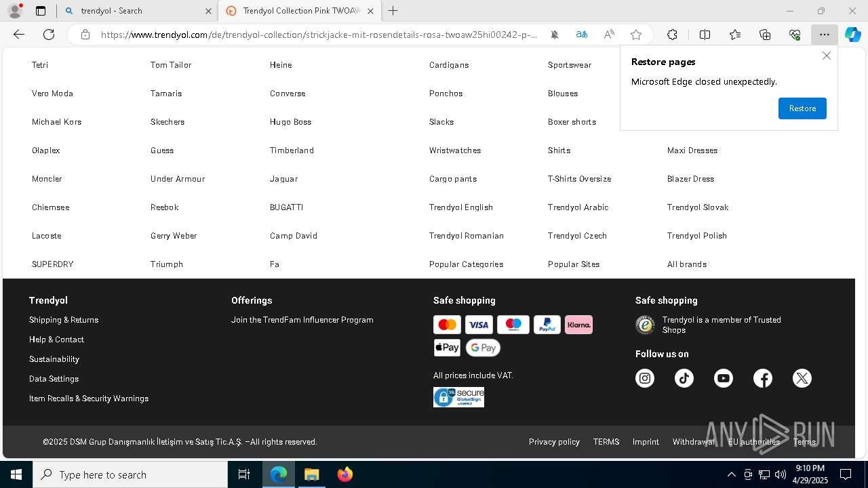Open Shipping & Returns link
The image size is (868, 488).
point(64,320)
